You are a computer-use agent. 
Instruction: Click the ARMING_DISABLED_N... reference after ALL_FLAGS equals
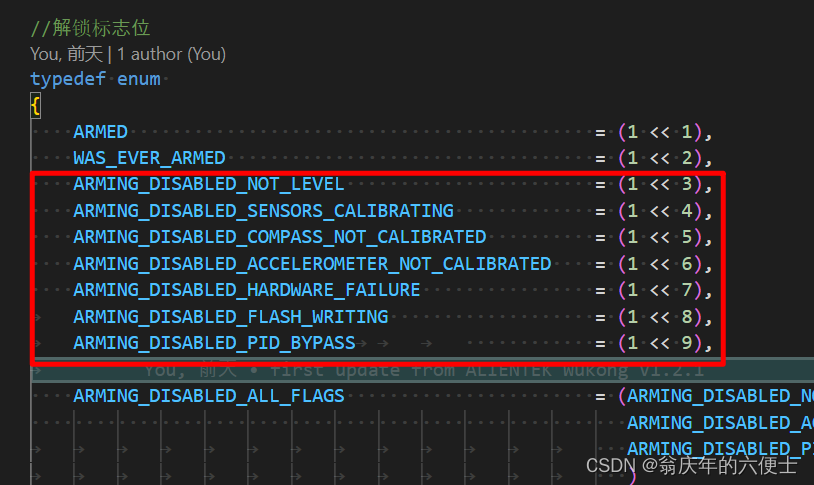(721, 396)
